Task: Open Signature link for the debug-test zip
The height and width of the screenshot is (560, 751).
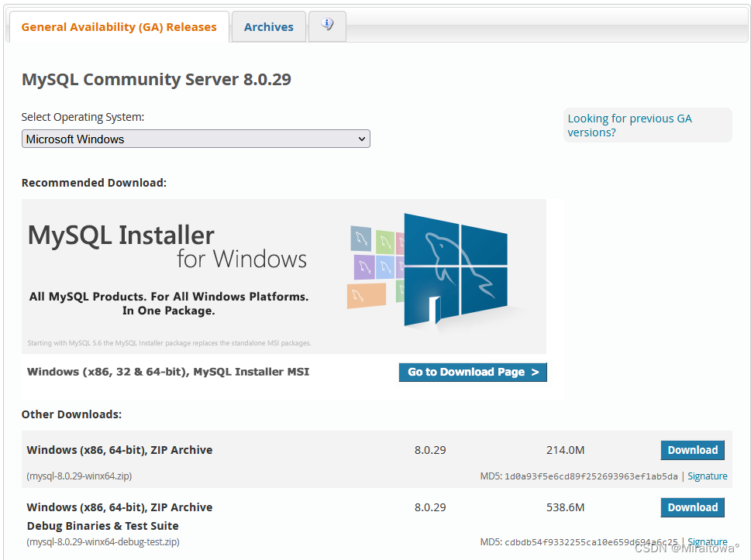Action: tap(708, 542)
